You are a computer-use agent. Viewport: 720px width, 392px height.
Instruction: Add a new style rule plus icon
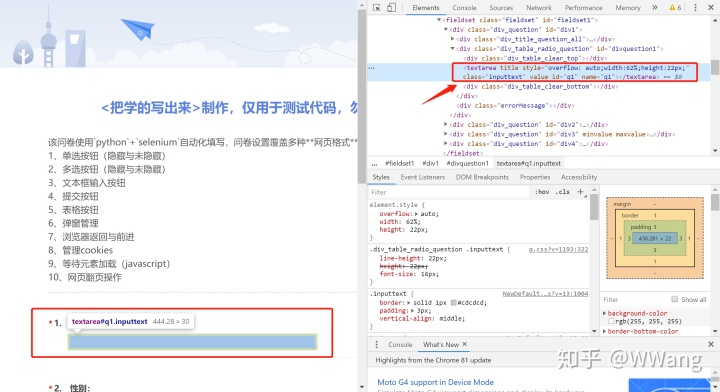[580, 192]
